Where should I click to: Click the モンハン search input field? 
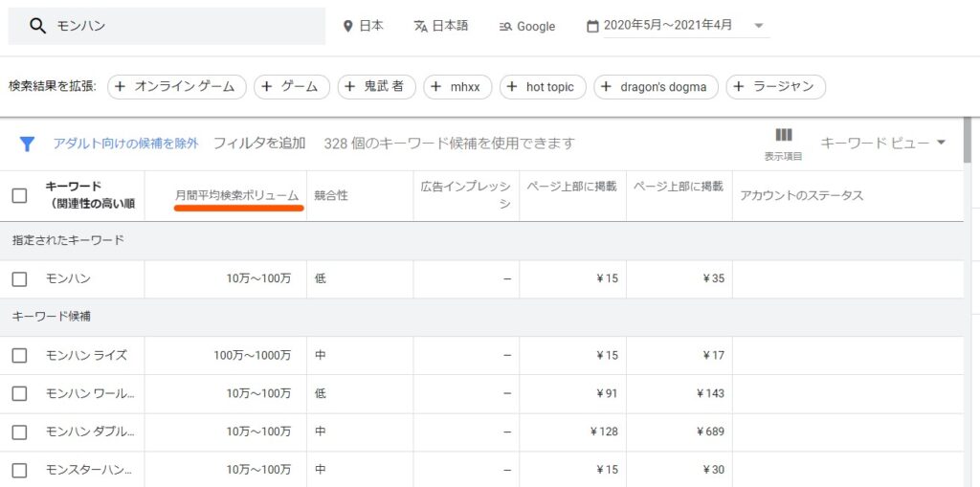(x=167, y=26)
